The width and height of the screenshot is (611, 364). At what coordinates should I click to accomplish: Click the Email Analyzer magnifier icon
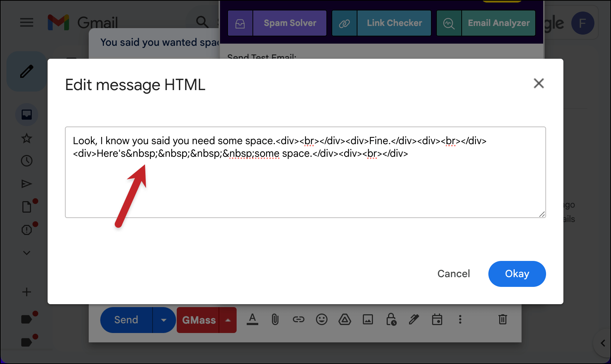[x=449, y=23]
